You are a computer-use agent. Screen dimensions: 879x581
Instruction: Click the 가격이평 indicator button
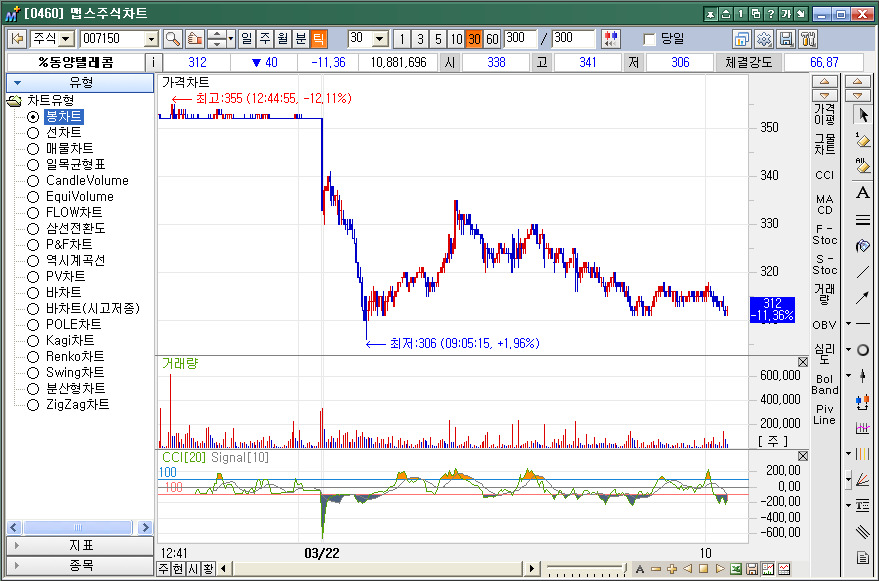tap(824, 114)
